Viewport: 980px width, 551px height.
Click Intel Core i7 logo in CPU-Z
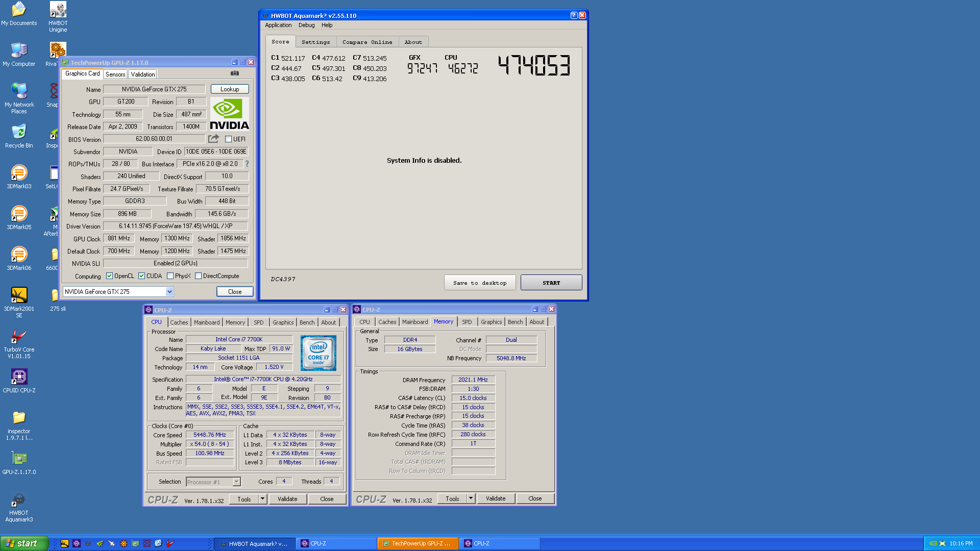[x=318, y=353]
